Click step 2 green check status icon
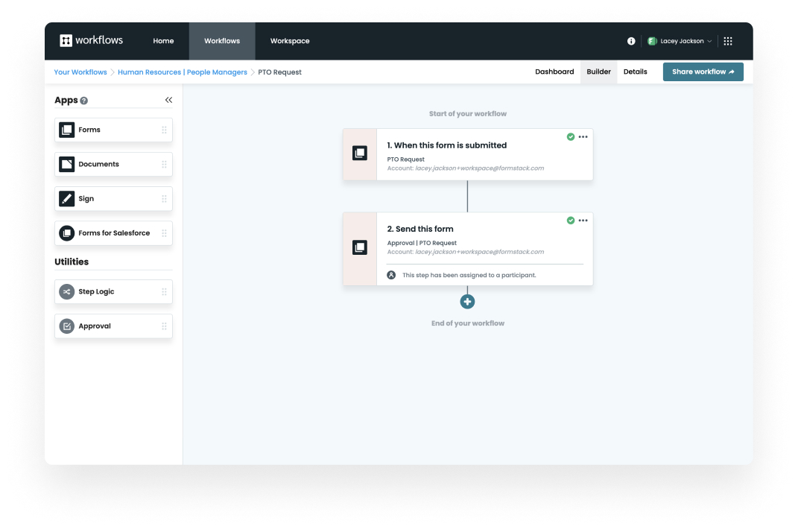 (x=571, y=221)
